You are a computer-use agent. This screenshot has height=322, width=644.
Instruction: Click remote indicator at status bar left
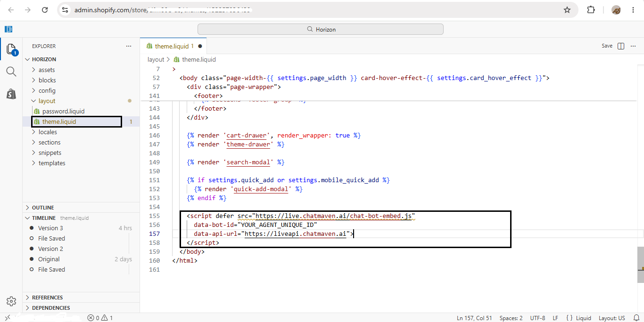(8, 318)
